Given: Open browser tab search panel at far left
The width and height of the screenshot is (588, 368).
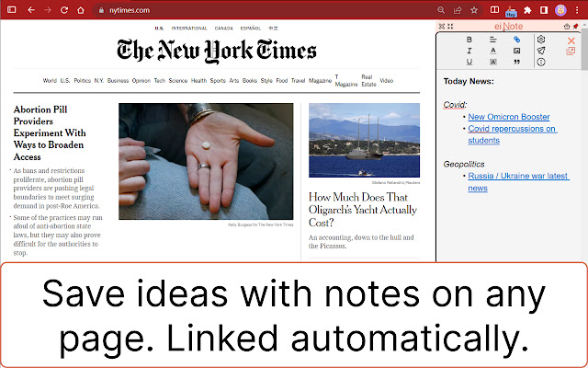Looking at the screenshot, I should point(12,10).
